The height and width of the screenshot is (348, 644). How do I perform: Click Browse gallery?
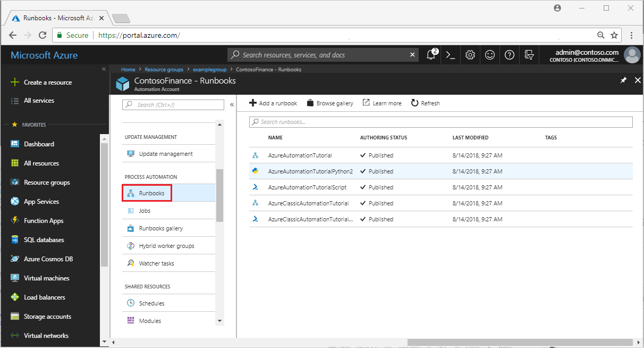point(330,103)
